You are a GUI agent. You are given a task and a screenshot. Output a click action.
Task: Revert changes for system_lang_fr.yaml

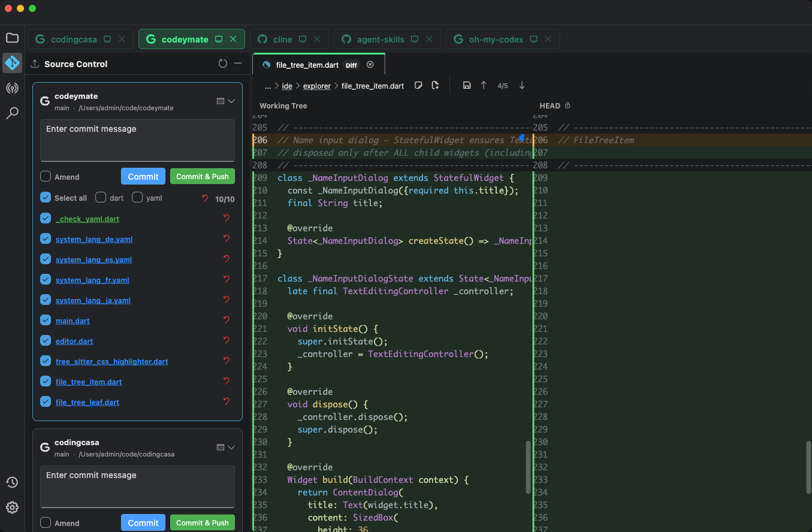pos(227,279)
